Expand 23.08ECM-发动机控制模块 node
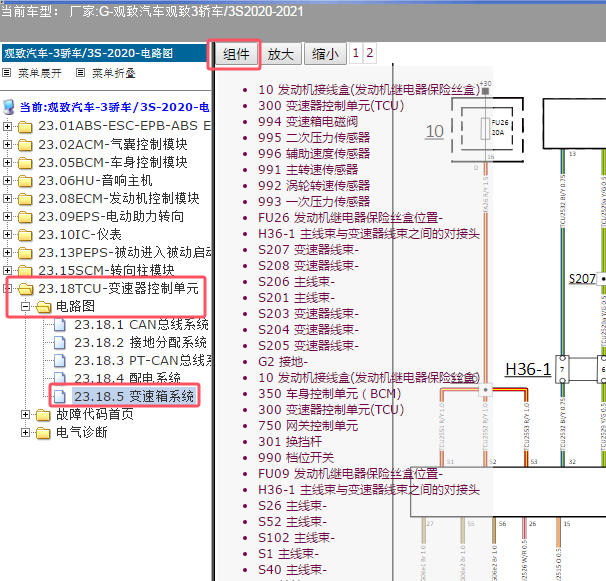The height and width of the screenshot is (581, 606). [7, 198]
